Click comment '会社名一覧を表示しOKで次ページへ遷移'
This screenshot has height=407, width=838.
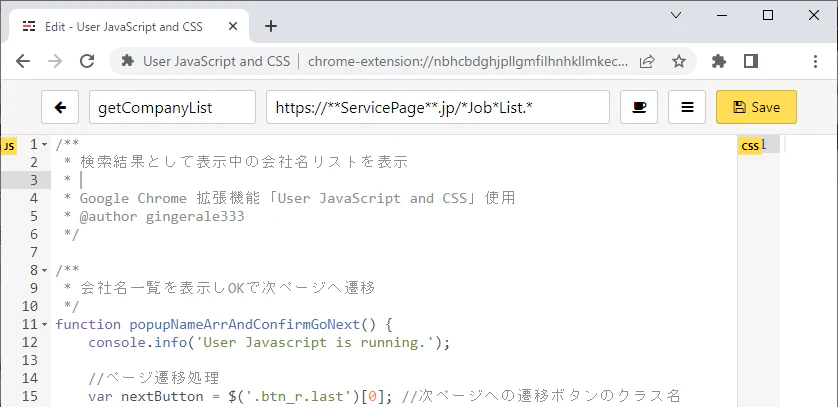click(x=227, y=288)
